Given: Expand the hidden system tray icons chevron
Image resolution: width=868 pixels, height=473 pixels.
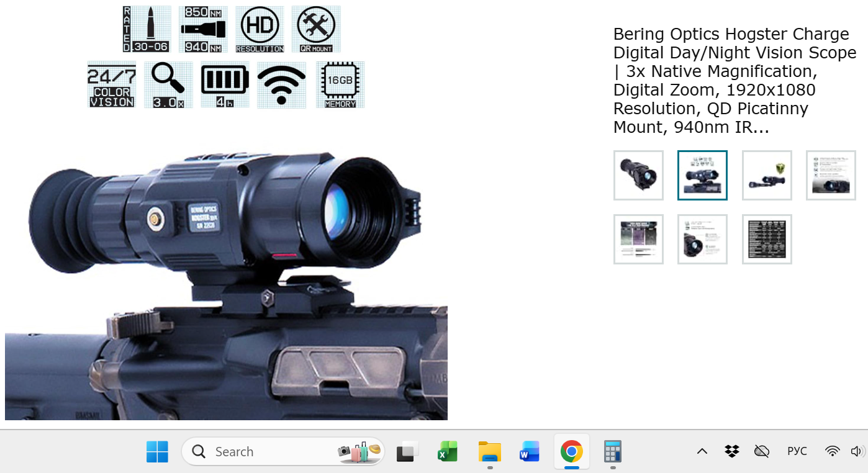Looking at the screenshot, I should pos(702,451).
